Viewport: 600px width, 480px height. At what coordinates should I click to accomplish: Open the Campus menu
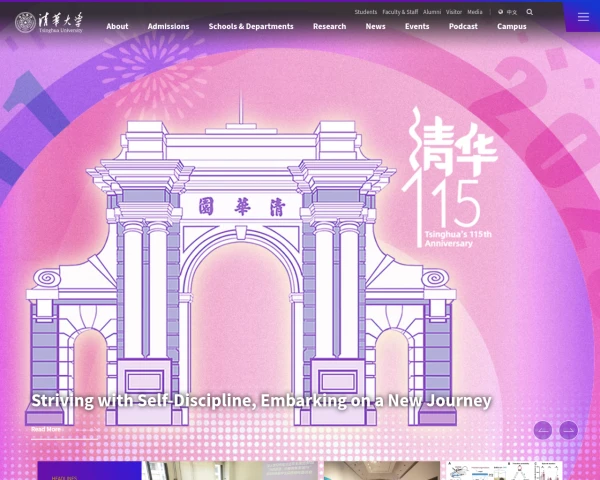(x=512, y=26)
